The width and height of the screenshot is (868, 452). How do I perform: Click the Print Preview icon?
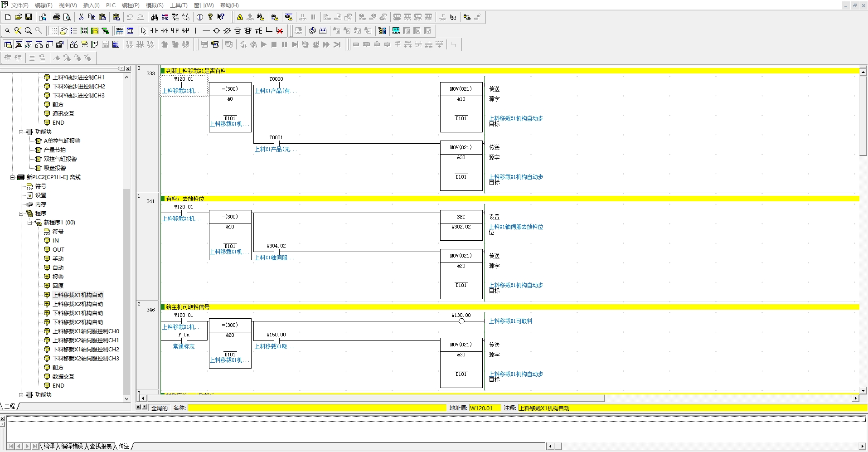67,17
